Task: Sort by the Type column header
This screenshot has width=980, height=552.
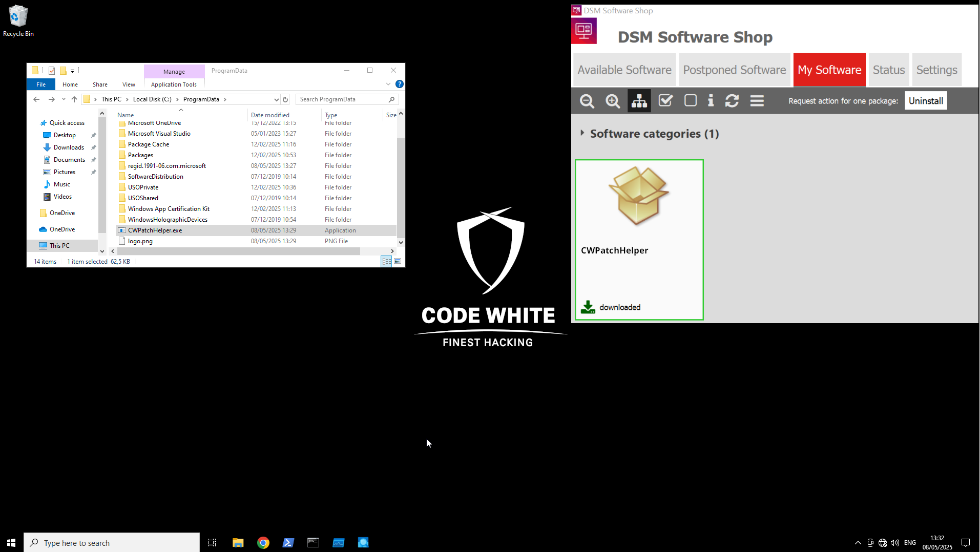Action: coord(331,115)
